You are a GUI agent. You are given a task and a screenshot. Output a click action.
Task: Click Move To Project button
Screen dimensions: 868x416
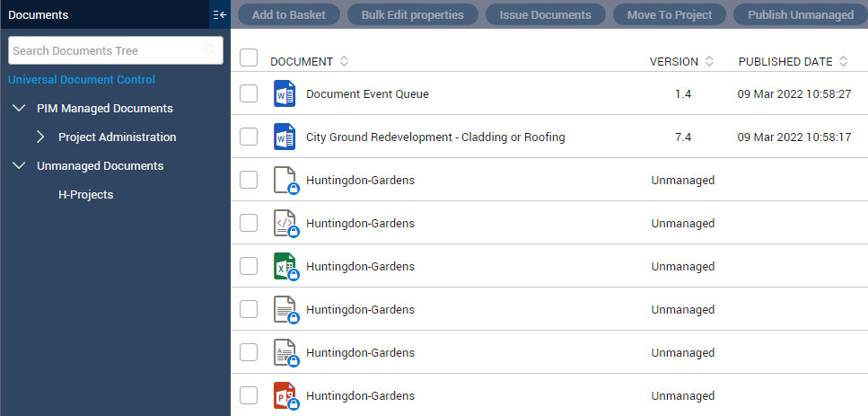click(670, 15)
